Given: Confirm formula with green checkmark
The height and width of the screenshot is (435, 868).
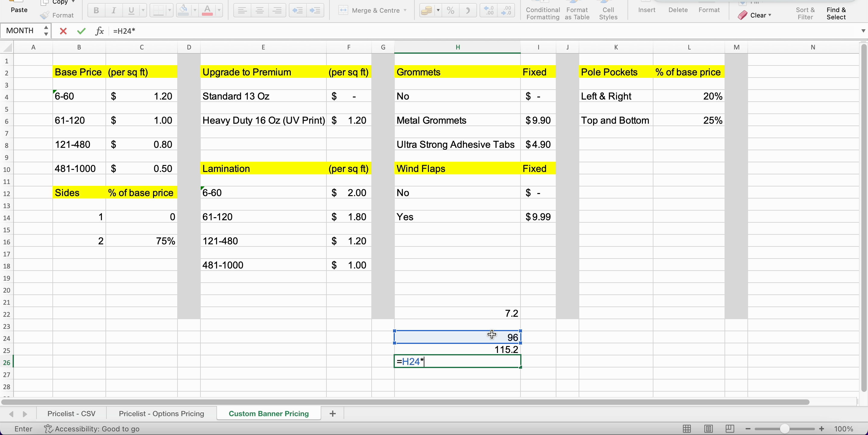Looking at the screenshot, I should 81,31.
